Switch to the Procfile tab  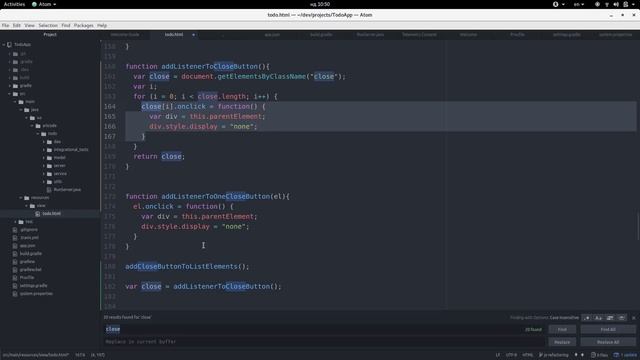pos(517,35)
